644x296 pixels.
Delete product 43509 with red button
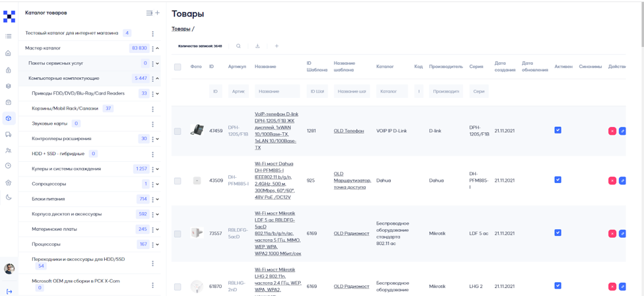tap(612, 180)
